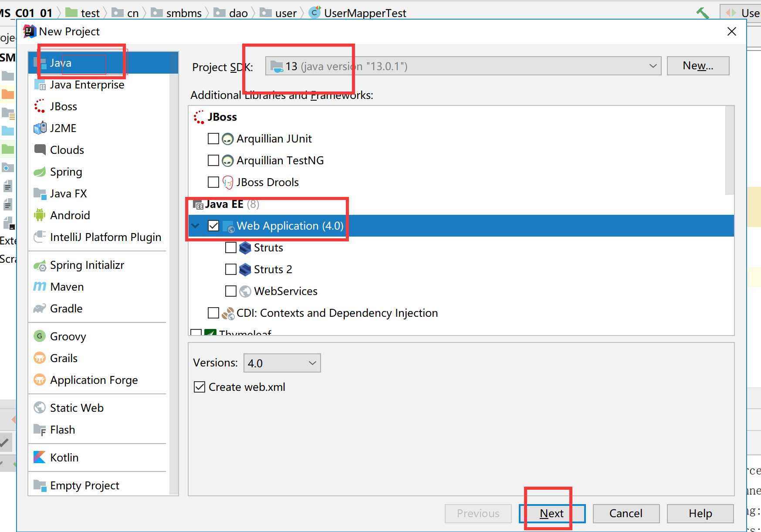
Task: Select the Groovy 'G' icon
Action: 40,336
